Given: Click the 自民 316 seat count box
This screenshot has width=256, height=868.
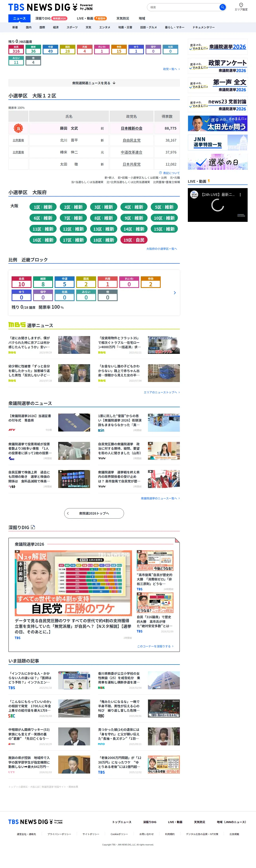Looking at the screenshot, I should [16, 50].
